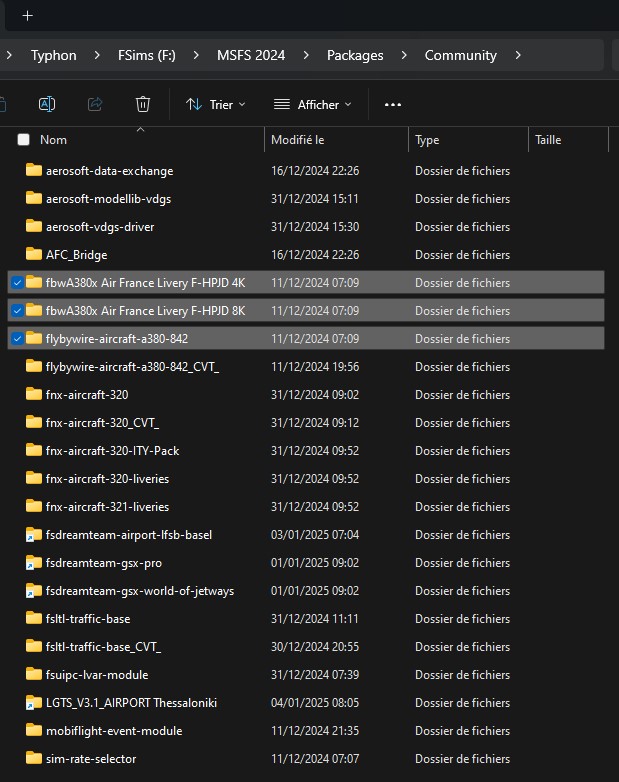619x782 pixels.
Task: Click the fnx-aircraft-321-liveries folder icon
Action: point(33,506)
